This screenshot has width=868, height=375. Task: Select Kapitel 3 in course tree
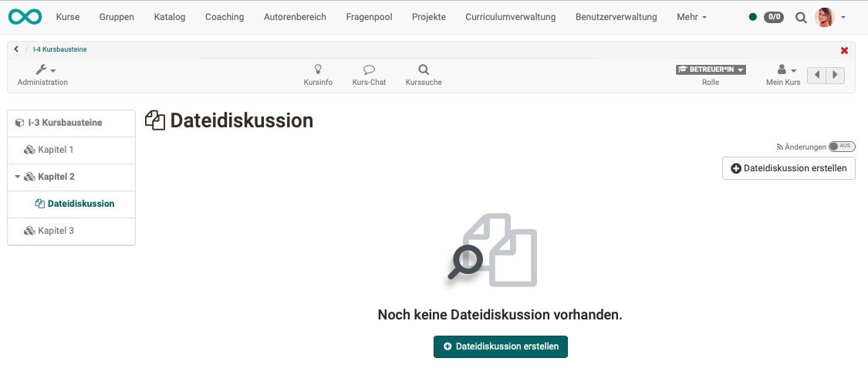(72, 231)
